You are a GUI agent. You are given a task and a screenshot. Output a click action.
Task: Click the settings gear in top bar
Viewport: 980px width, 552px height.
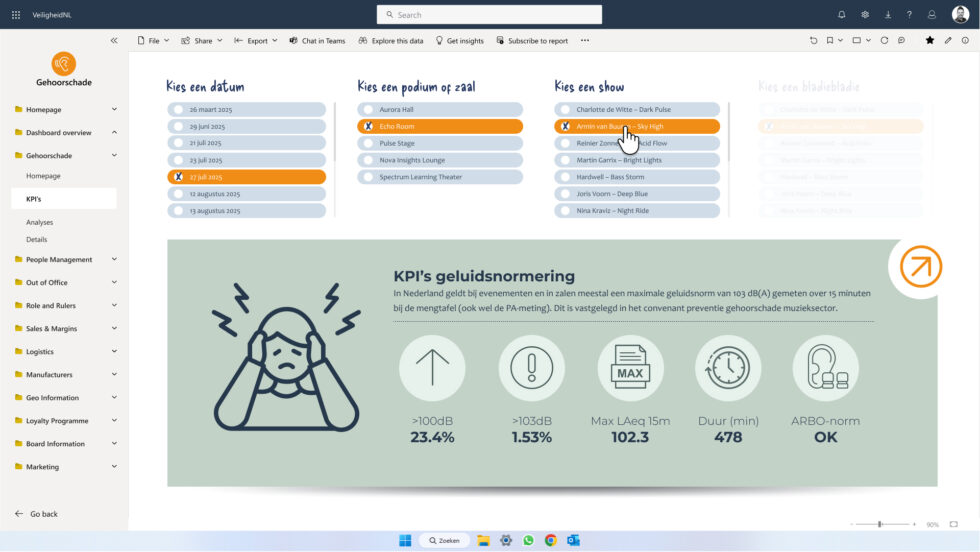[865, 15]
